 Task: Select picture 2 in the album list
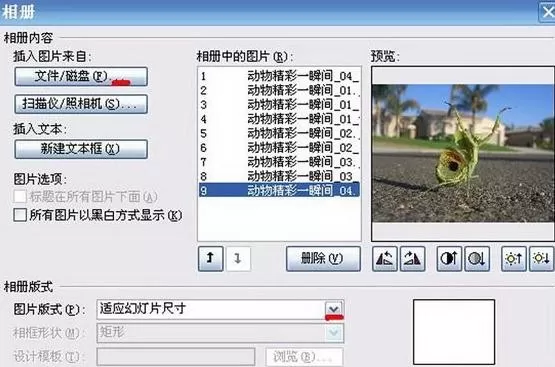(x=279, y=91)
